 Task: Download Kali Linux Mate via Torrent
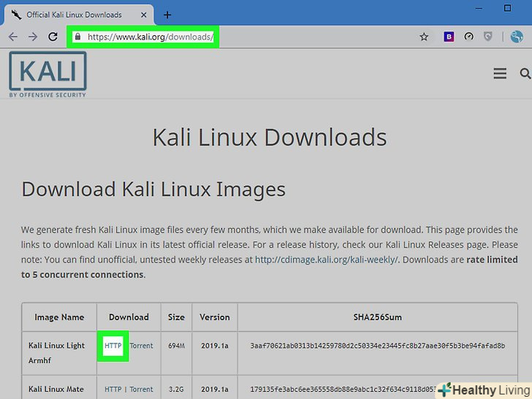pos(142,389)
